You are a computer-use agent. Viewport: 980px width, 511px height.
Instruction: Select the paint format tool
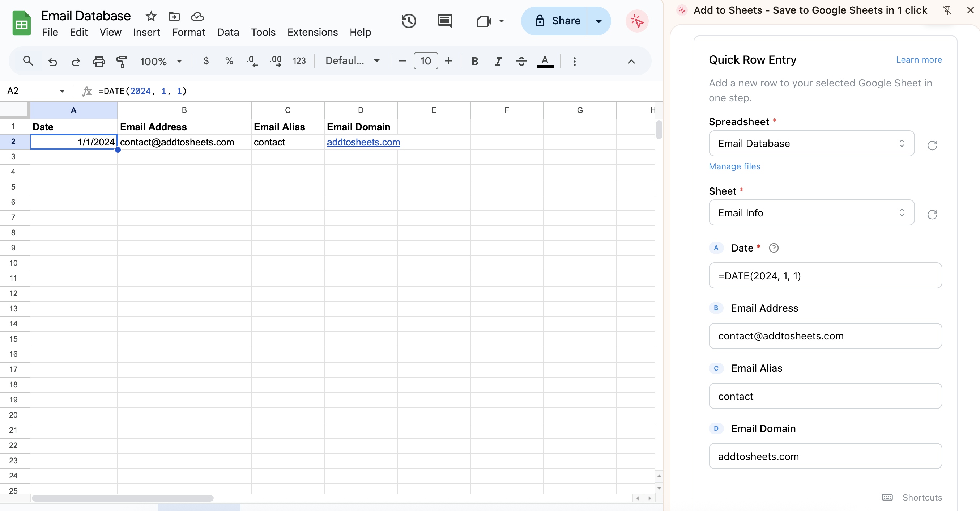[122, 61]
